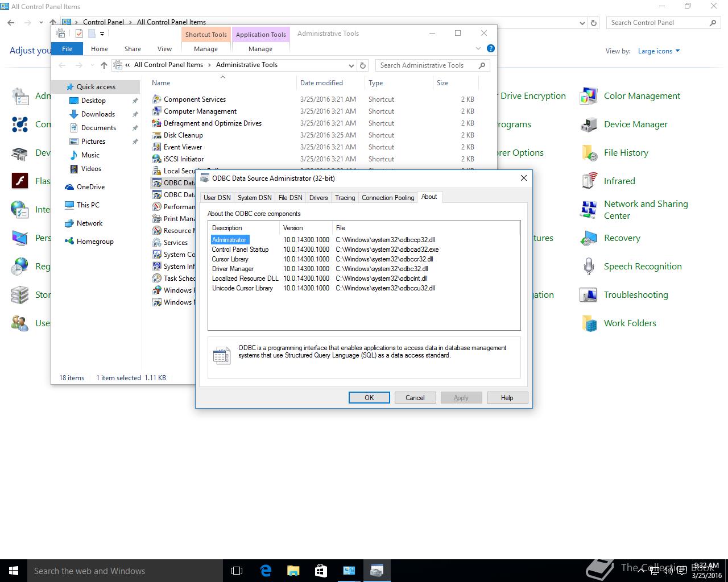Open File Explorer from taskbar
The width and height of the screenshot is (728, 582).
(x=293, y=571)
